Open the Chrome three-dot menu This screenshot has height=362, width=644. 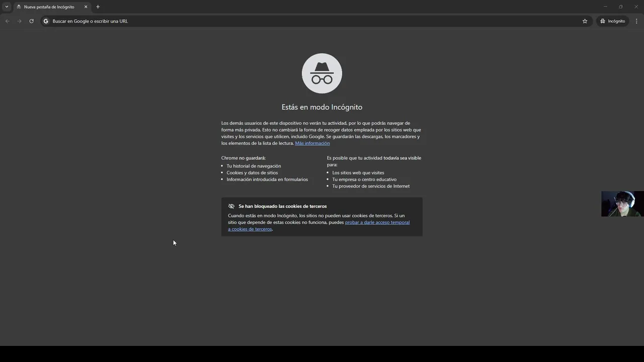pos(636,21)
